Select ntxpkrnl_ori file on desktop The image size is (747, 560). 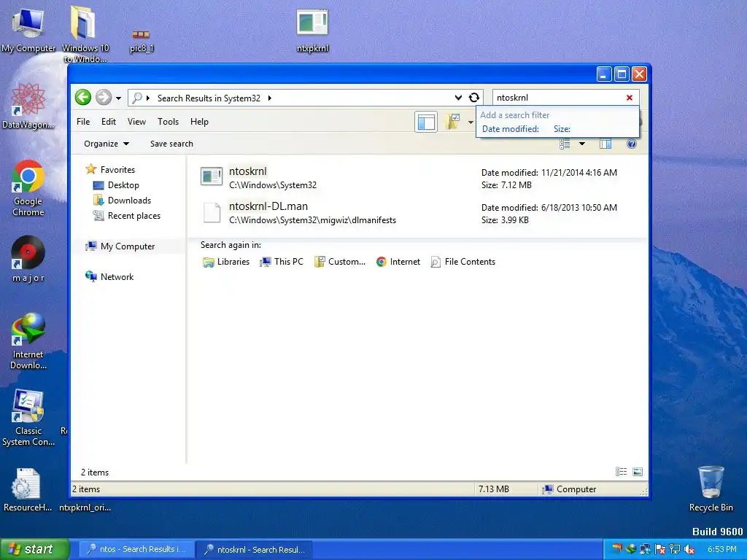tap(85, 507)
